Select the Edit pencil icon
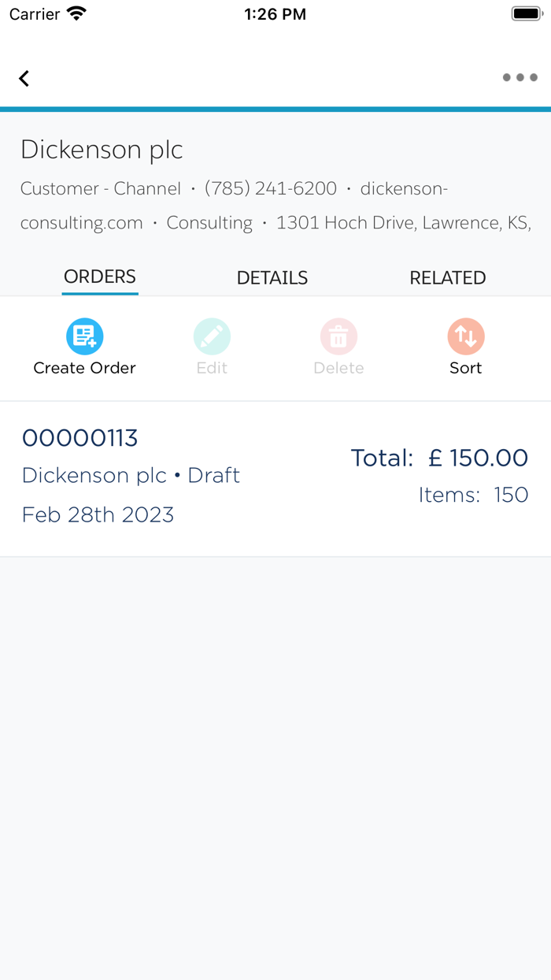 click(x=212, y=336)
